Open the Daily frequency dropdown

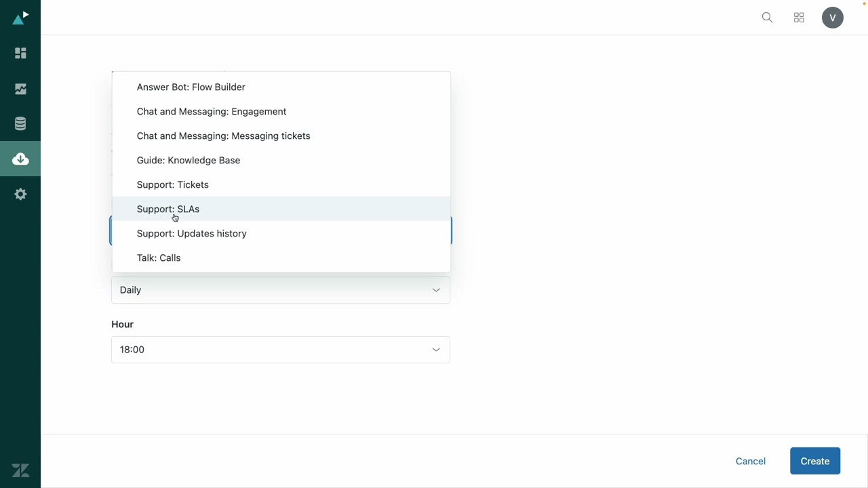point(281,290)
